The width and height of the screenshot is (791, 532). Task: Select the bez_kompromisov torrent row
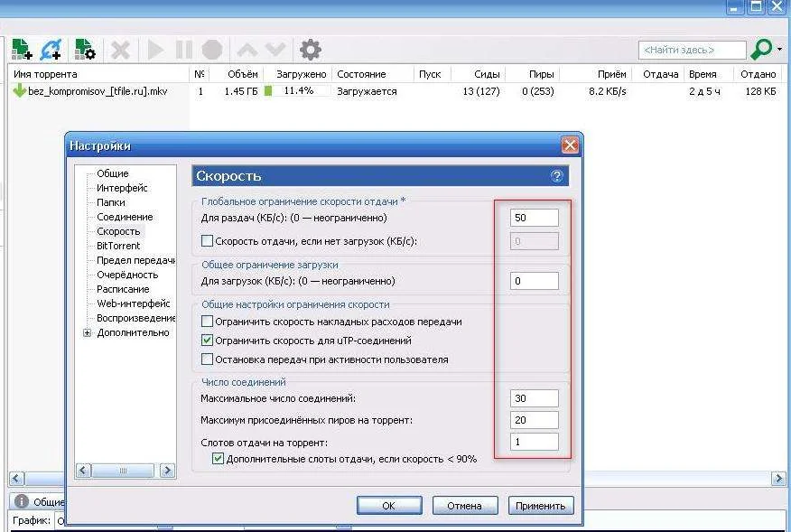pos(395,91)
